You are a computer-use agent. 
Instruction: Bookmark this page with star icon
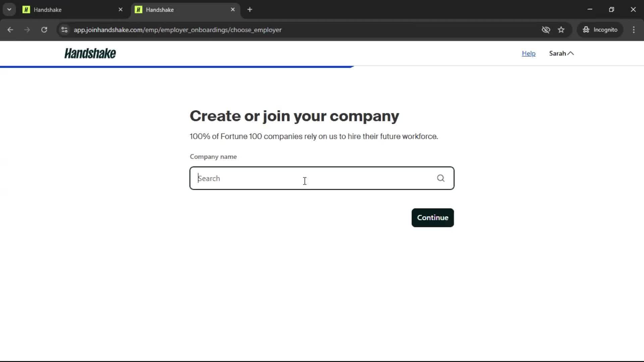(561, 30)
